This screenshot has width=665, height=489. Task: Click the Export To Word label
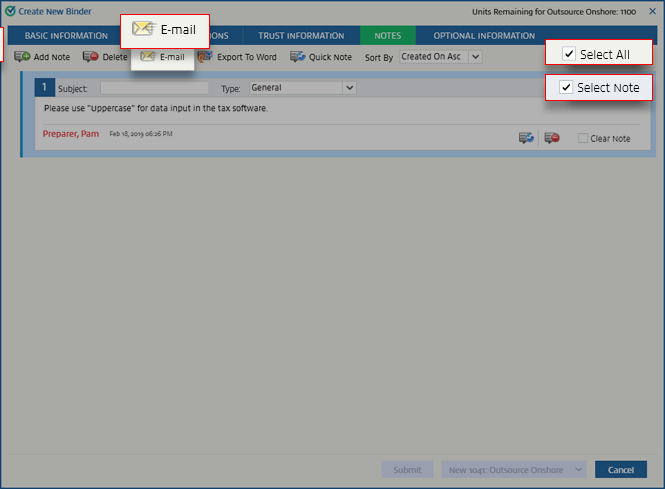(247, 57)
